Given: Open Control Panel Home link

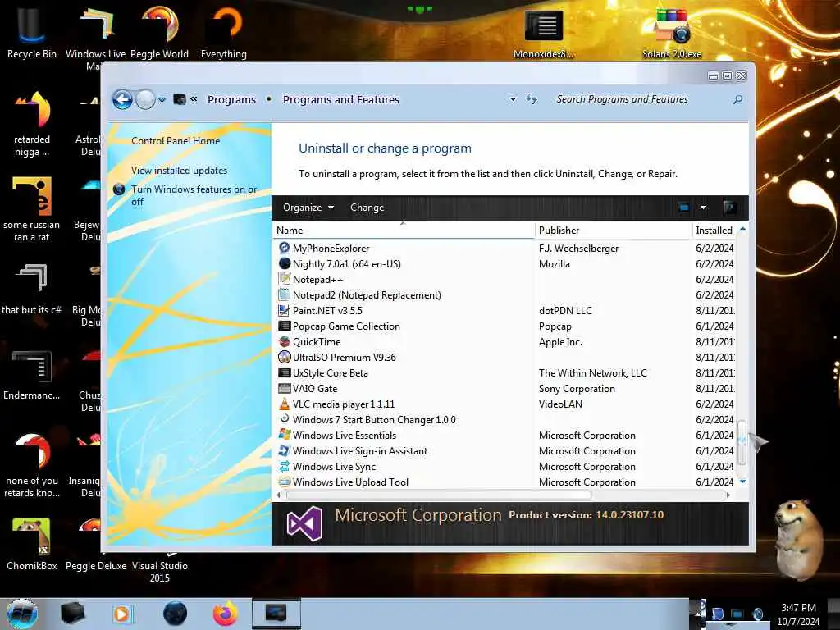Looking at the screenshot, I should 176,141.
